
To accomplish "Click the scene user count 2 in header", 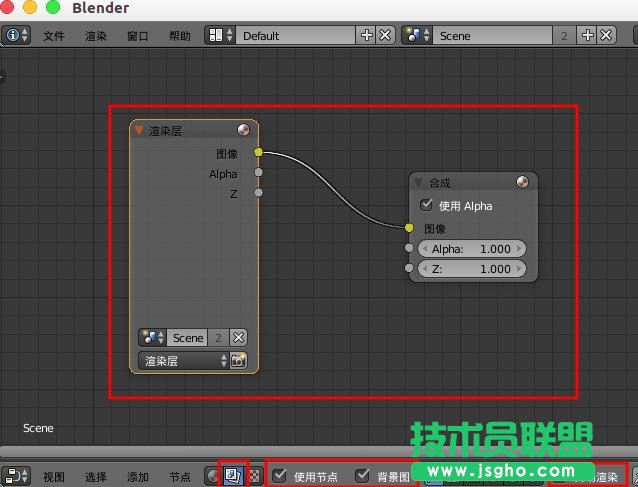I will click(564, 36).
